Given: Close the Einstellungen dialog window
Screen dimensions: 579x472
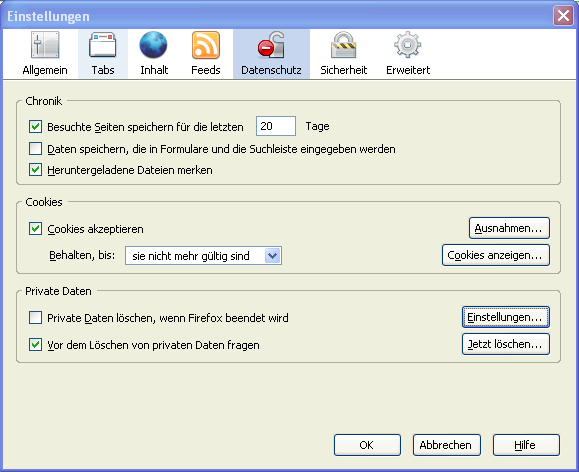Looking at the screenshot, I should 563,16.
